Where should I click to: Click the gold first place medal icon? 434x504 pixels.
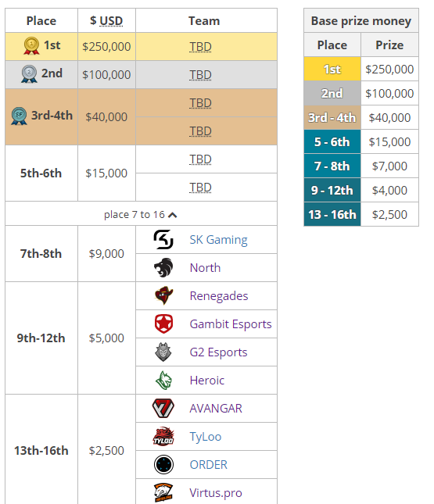click(x=31, y=45)
